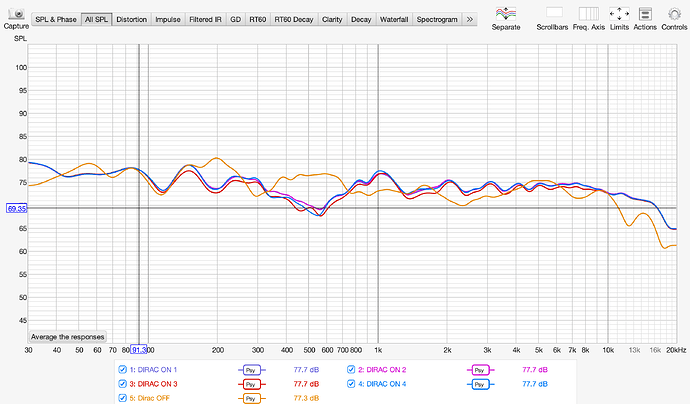Click the 1: DIRAC ON 1 trace label
The image size is (690, 404).
(153, 370)
